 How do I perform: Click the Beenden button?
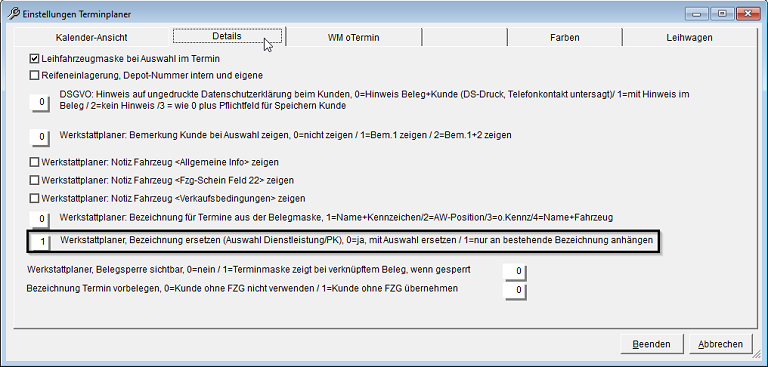651,344
